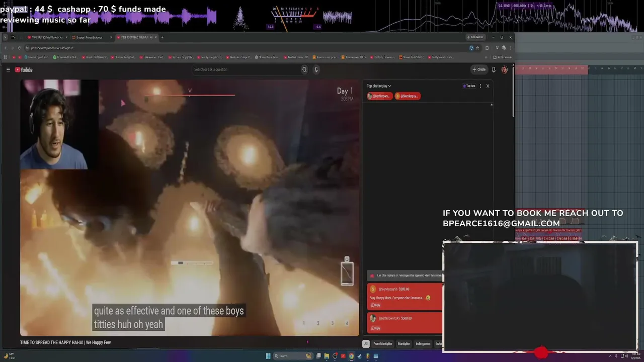Open the tab search dropdown in Chrome
The width and height of the screenshot is (644, 362).
(x=6, y=37)
